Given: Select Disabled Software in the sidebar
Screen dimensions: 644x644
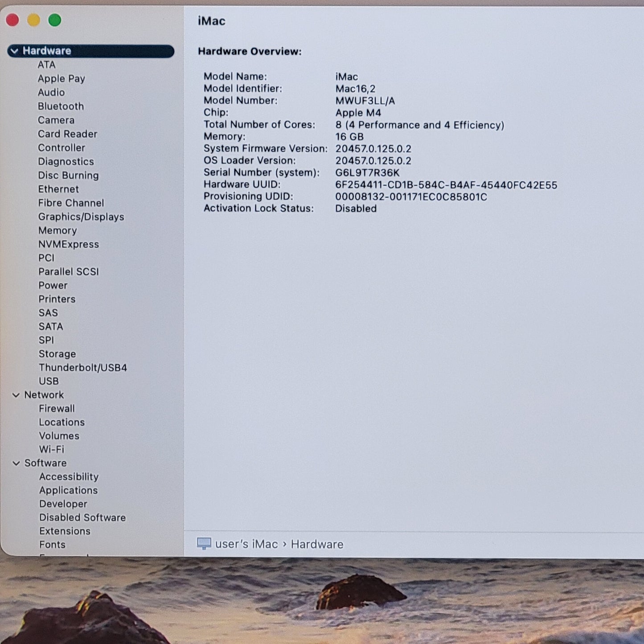Looking at the screenshot, I should click(x=82, y=517).
